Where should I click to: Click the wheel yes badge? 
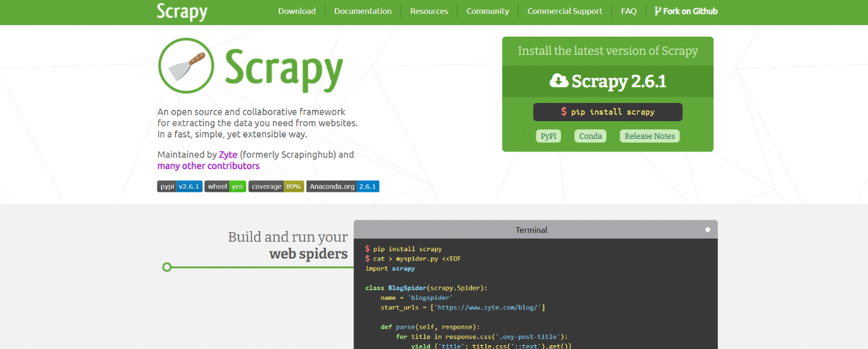pyautogui.click(x=225, y=186)
